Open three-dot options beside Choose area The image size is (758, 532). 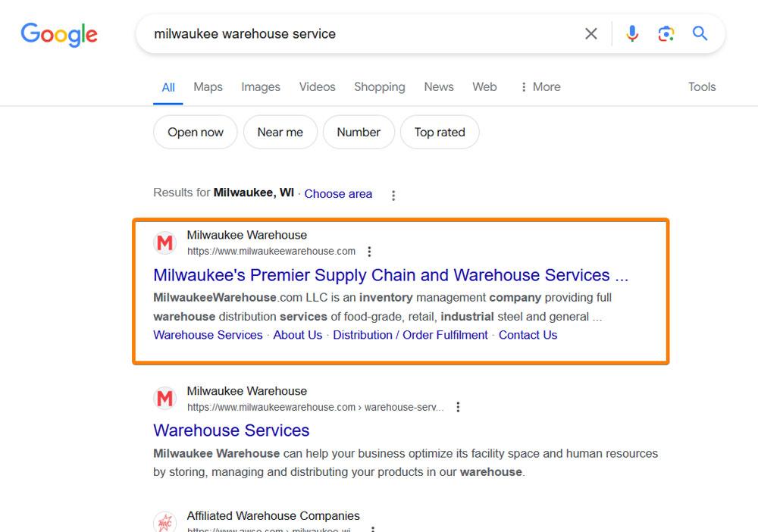[393, 196]
